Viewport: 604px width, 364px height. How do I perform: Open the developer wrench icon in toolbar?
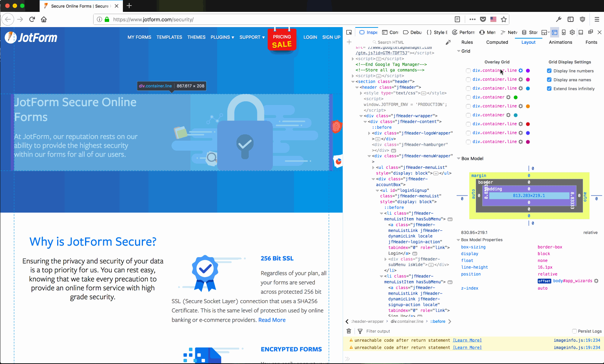(x=559, y=19)
